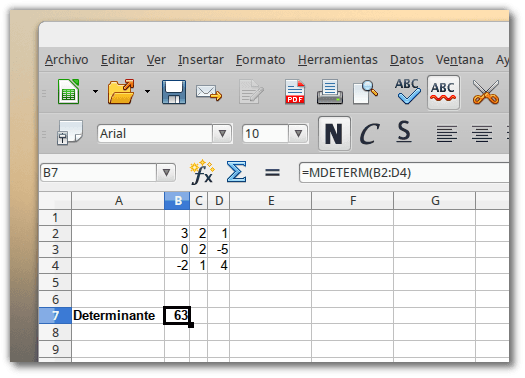Run spelling check ABC checkmark icon
The image size is (525, 378).
pos(407,91)
